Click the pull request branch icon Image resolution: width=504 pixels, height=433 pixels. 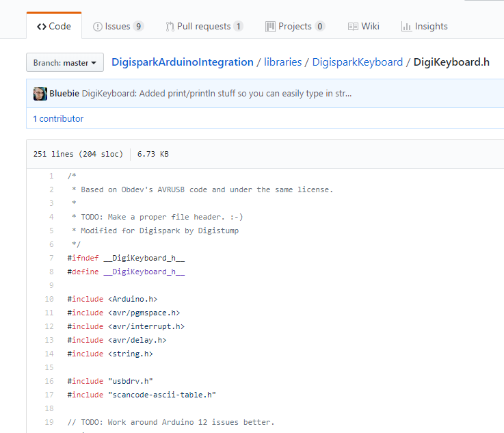point(170,27)
